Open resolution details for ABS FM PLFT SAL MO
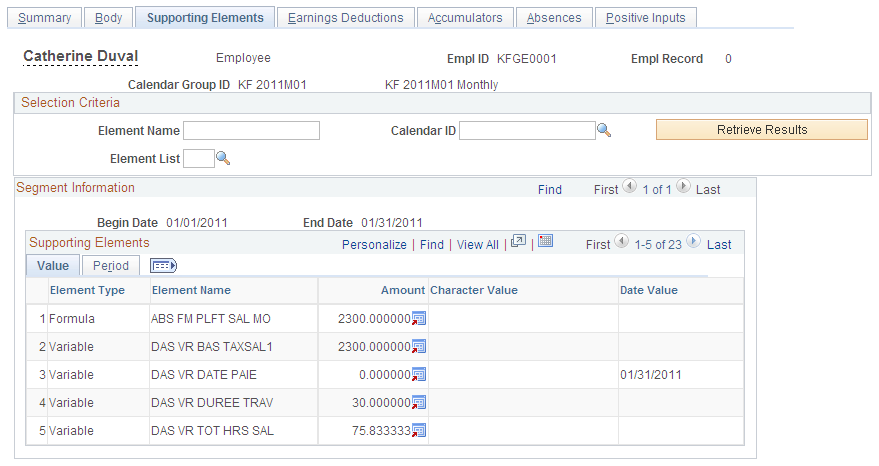Viewport: 879px width, 466px height. pyautogui.click(x=419, y=319)
